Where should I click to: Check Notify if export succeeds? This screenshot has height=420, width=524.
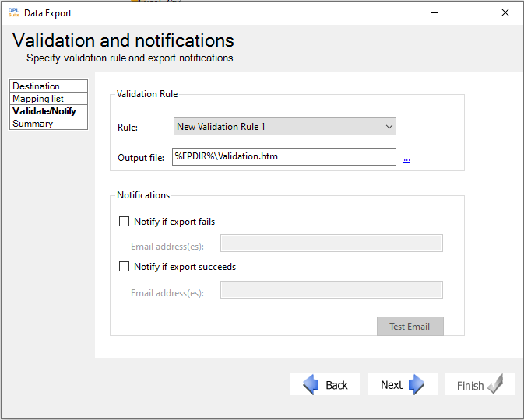tap(125, 267)
